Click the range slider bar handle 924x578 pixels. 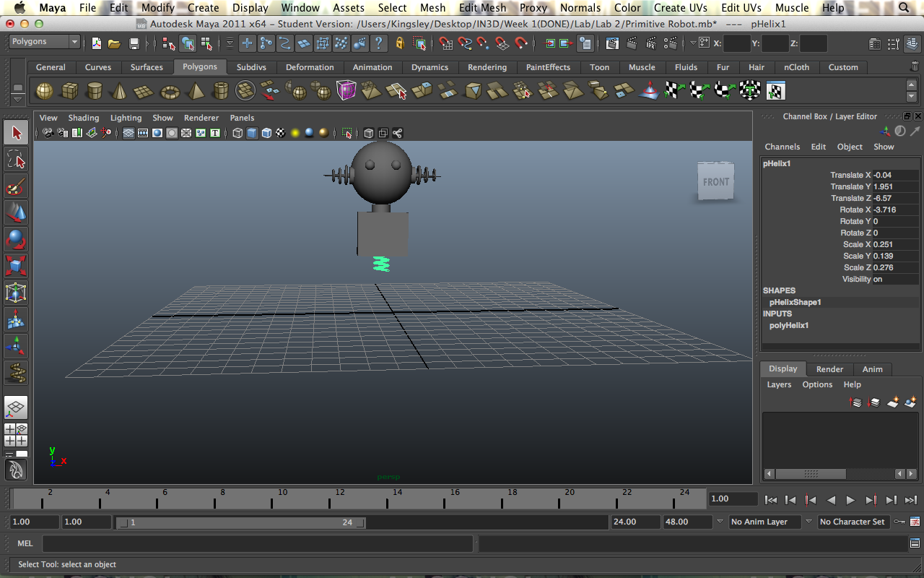coord(240,522)
